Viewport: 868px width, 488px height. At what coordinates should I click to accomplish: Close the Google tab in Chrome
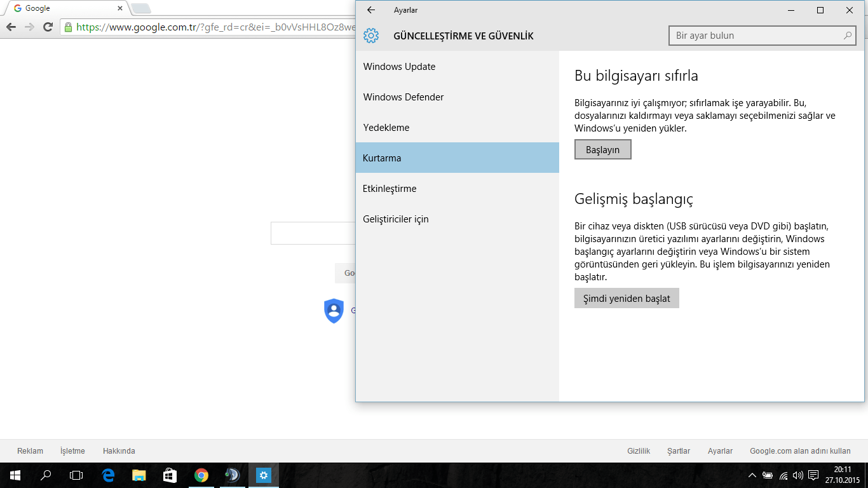pyautogui.click(x=120, y=8)
